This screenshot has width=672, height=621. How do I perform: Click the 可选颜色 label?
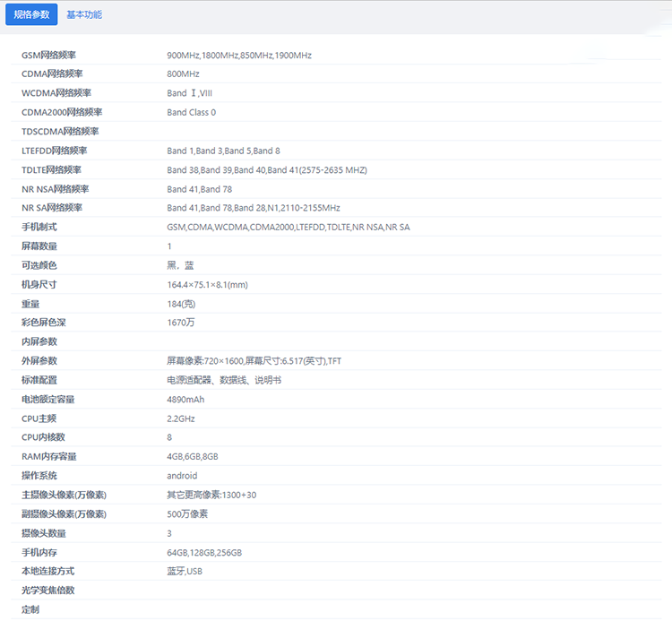click(39, 265)
